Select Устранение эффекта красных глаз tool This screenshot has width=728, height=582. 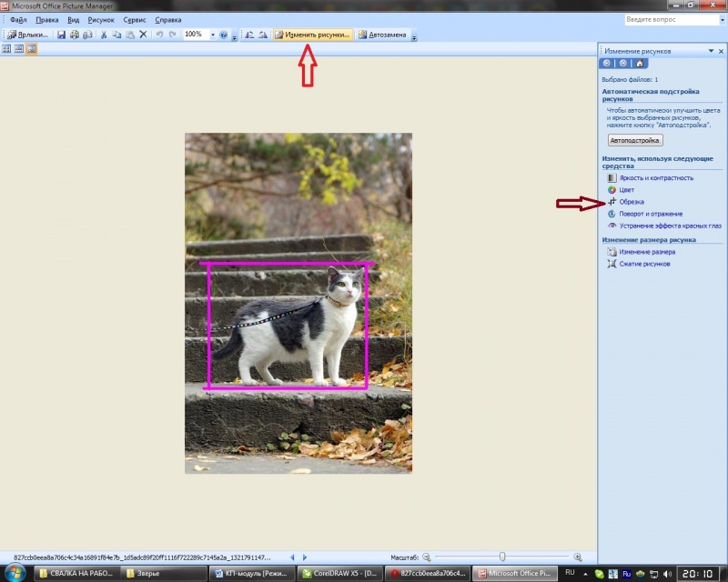click(670, 226)
